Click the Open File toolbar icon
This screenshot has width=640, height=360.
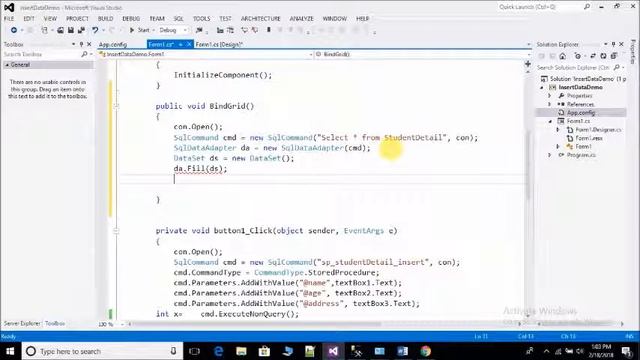[60, 30]
